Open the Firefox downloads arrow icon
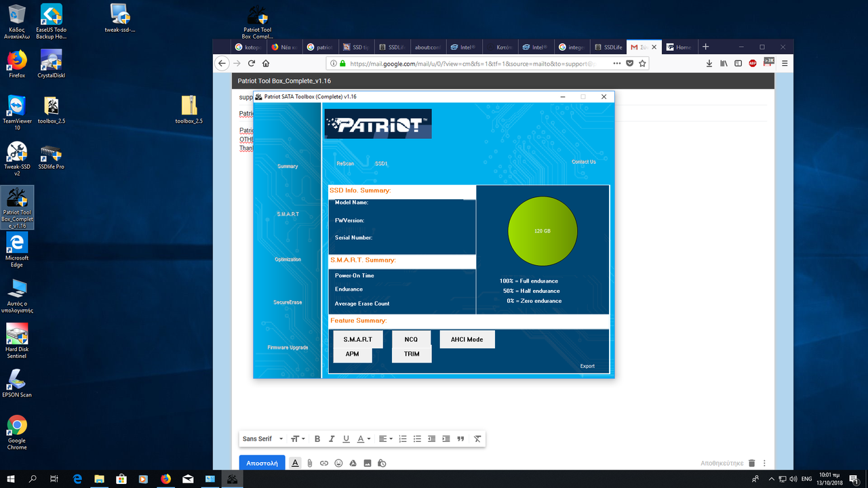Image resolution: width=868 pixels, height=488 pixels. 709,63
